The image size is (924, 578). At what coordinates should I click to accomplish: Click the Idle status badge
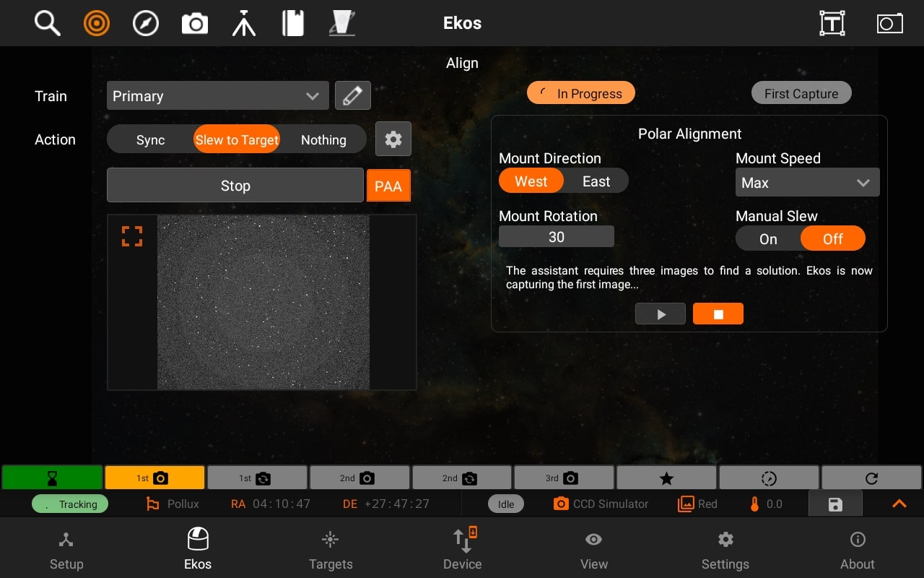pos(506,504)
